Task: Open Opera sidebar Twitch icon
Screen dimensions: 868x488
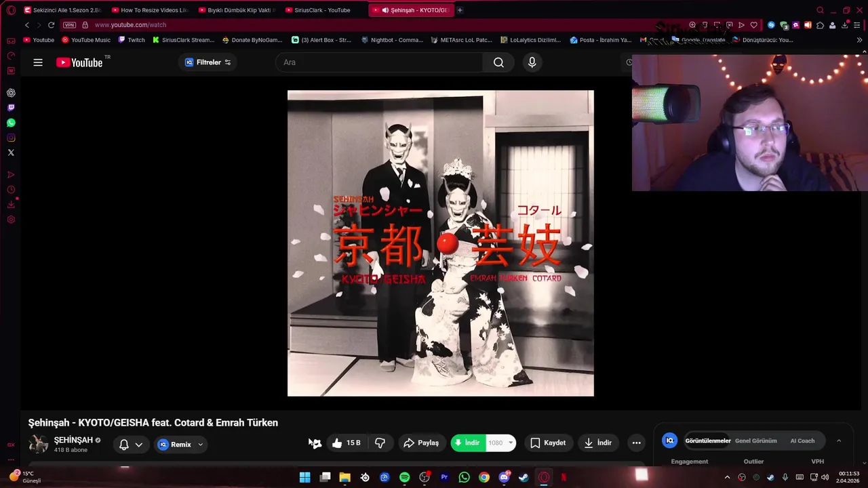Action: [x=11, y=108]
